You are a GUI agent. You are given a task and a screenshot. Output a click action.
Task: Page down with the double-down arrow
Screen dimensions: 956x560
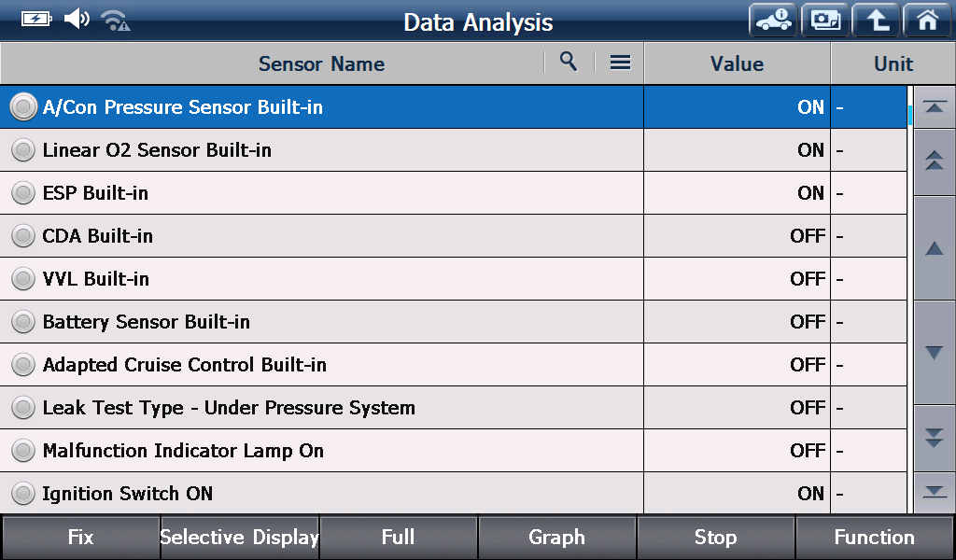(x=934, y=438)
